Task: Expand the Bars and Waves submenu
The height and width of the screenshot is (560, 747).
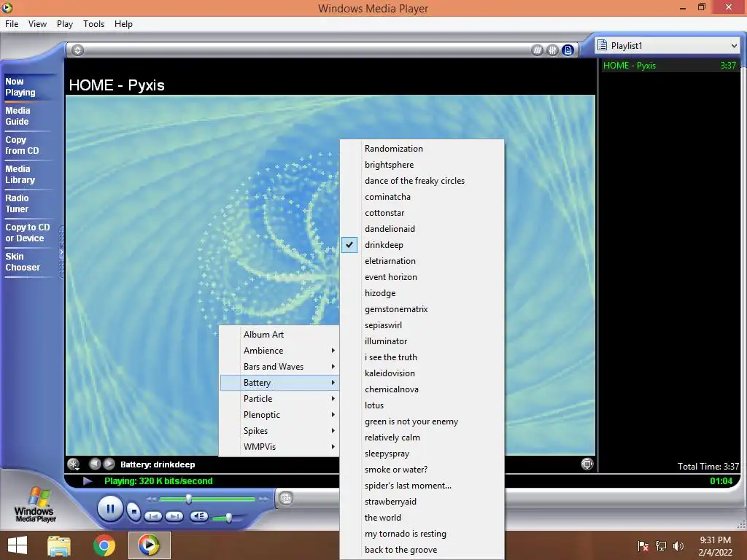Action: 279,367
